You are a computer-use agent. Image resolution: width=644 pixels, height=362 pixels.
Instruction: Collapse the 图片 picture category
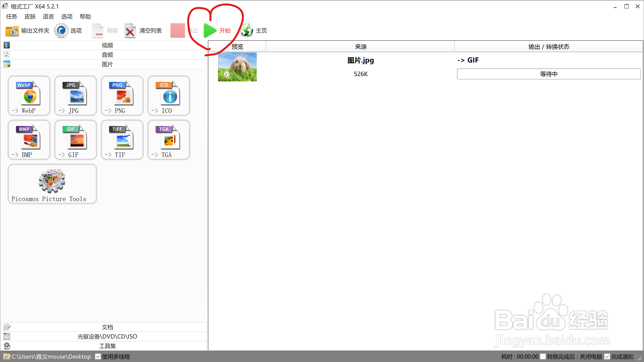click(x=104, y=64)
